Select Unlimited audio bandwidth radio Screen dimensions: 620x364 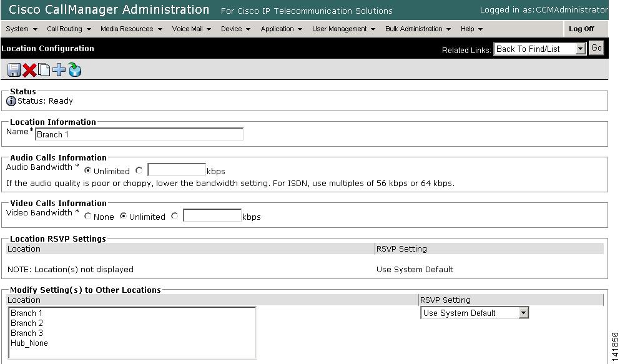(88, 170)
